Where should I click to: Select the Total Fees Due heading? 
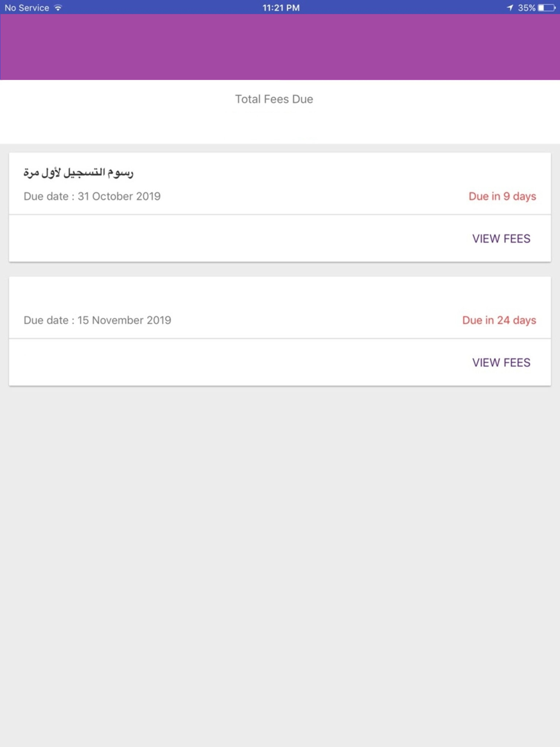pos(274,99)
